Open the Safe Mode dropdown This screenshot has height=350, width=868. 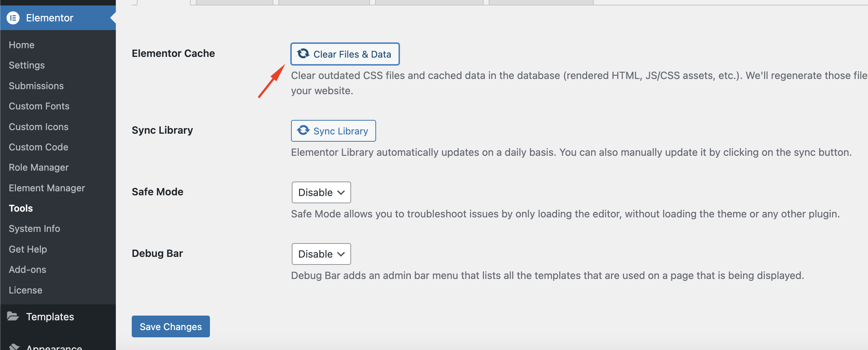click(321, 192)
